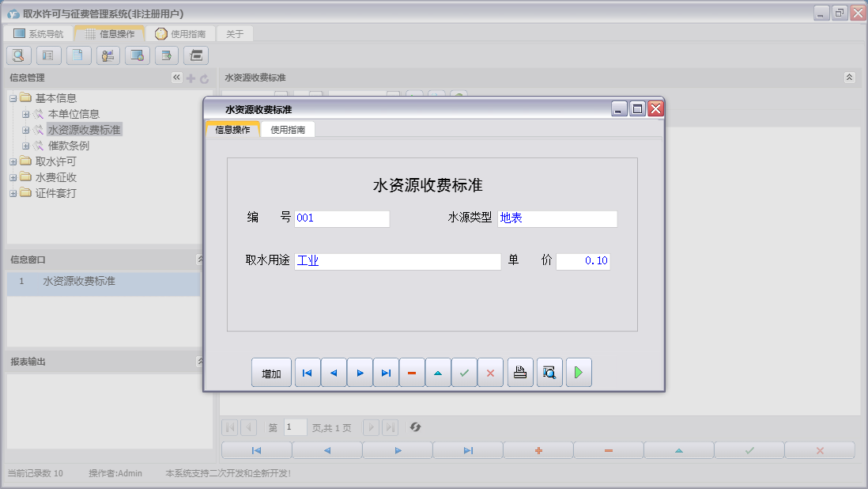Collapse the 基本信息 tree folder

coord(13,98)
